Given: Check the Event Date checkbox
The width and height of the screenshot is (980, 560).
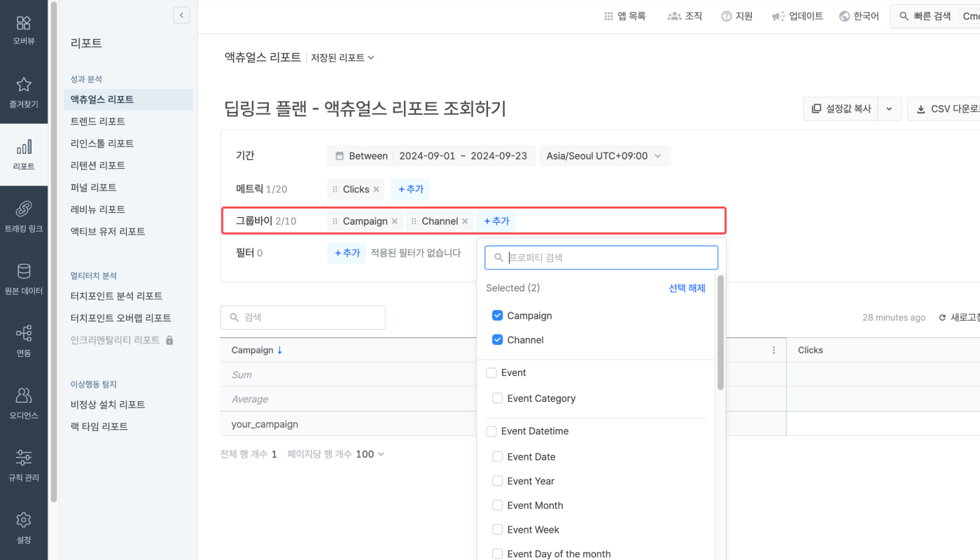Looking at the screenshot, I should 498,456.
